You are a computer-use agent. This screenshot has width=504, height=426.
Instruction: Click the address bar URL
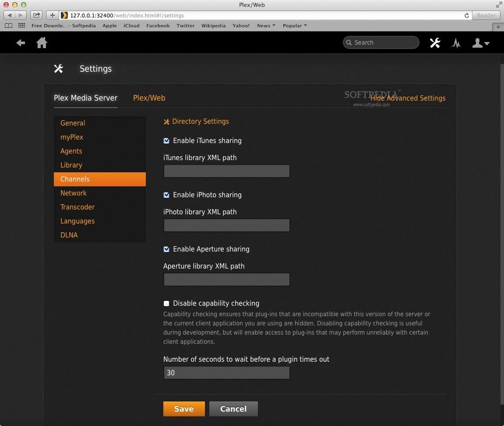tap(127, 15)
